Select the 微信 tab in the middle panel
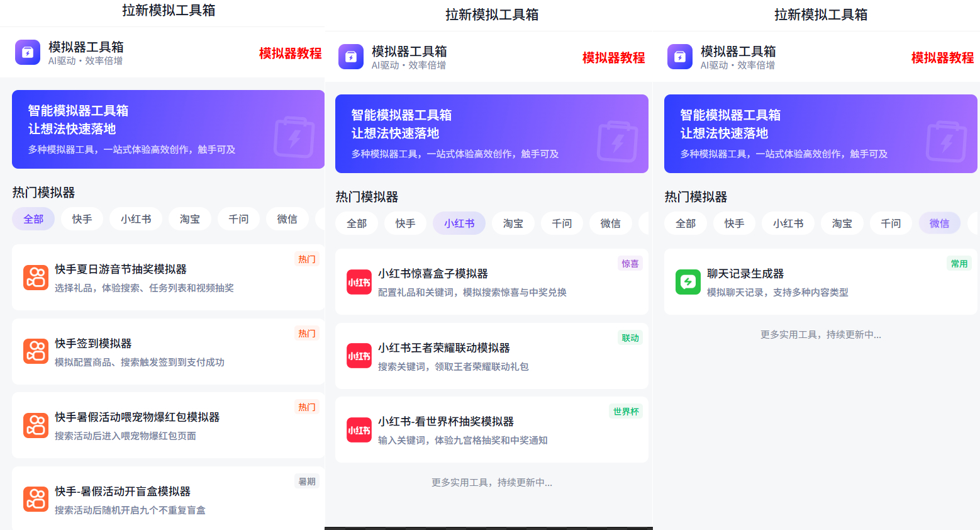Screen dimensions: 980x530 [x=611, y=223]
